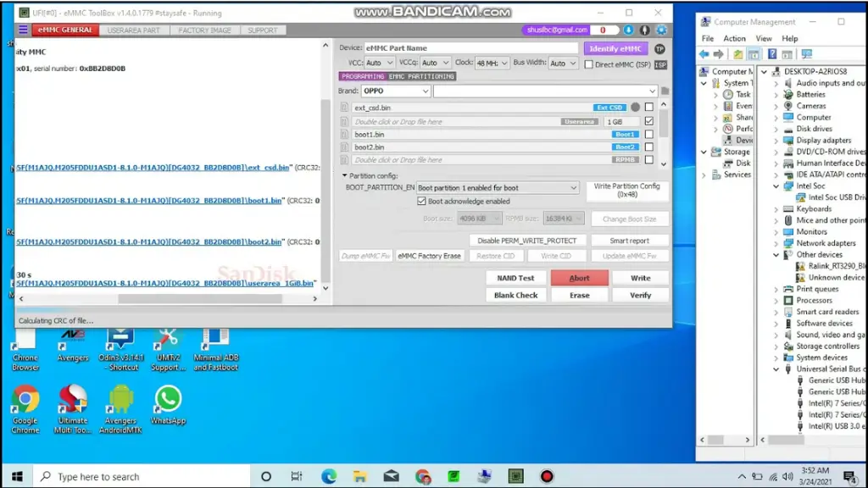This screenshot has height=488, width=868.
Task: Open Clock 48 MHz dropdown
Action: (x=492, y=63)
